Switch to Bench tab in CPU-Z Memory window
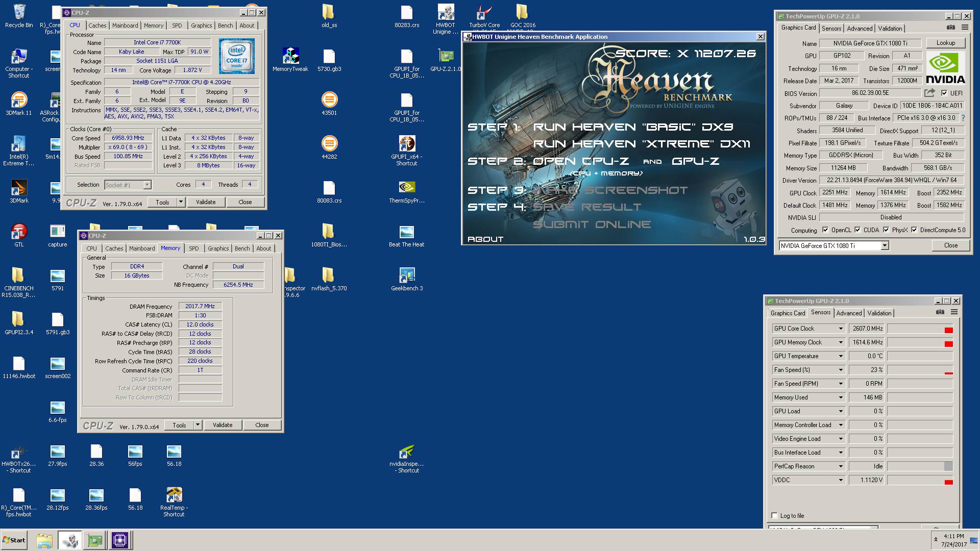980x551 pixels. tap(242, 248)
